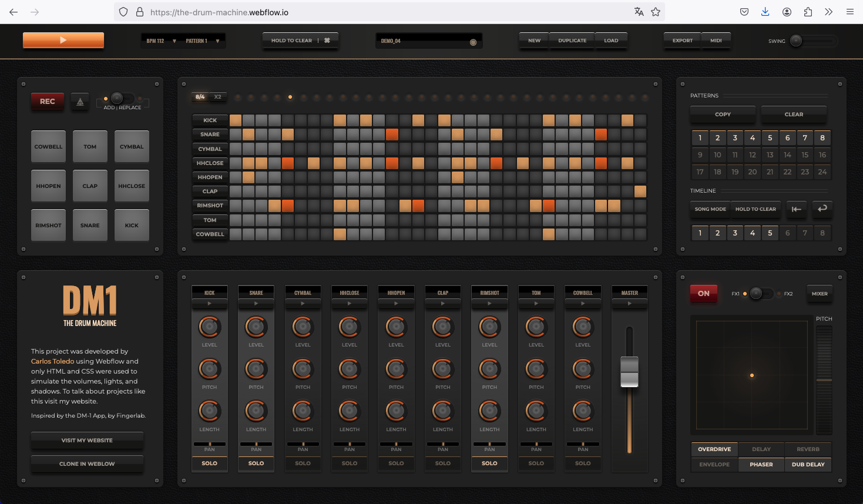The image size is (863, 504).
Task: Select the ENVELOPE effect tab
Action: tap(714, 465)
